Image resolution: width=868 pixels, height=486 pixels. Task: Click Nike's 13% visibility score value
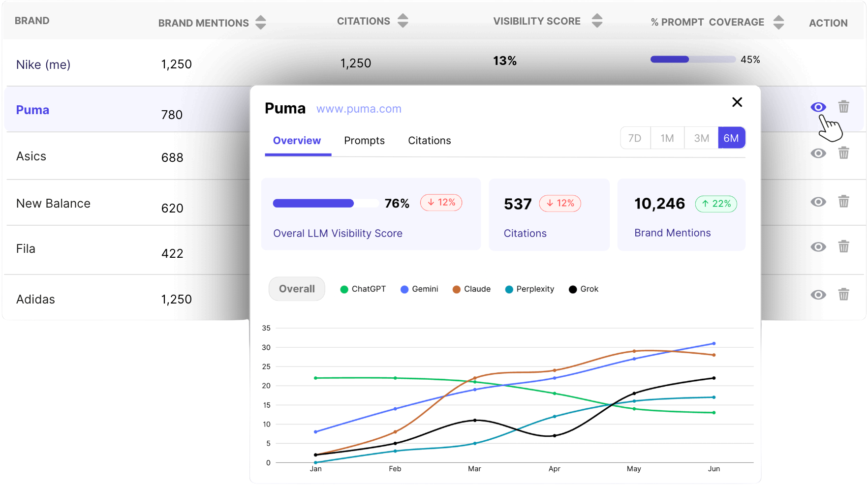pyautogui.click(x=505, y=61)
